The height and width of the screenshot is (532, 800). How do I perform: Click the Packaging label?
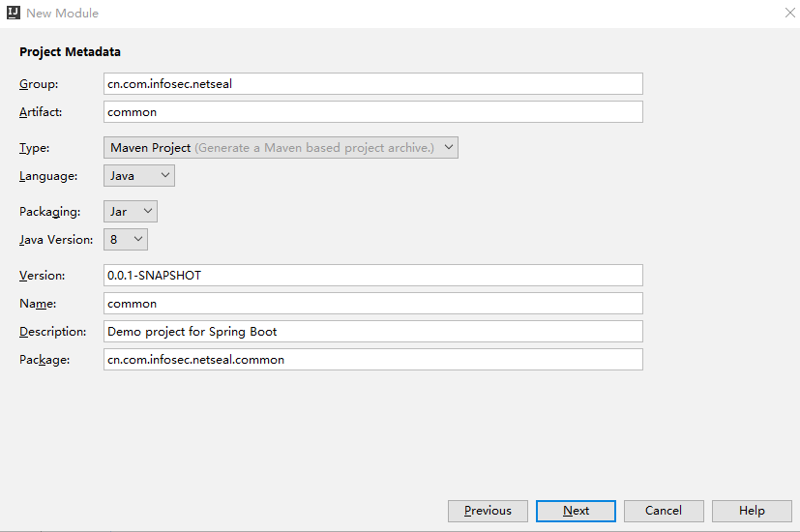point(50,212)
